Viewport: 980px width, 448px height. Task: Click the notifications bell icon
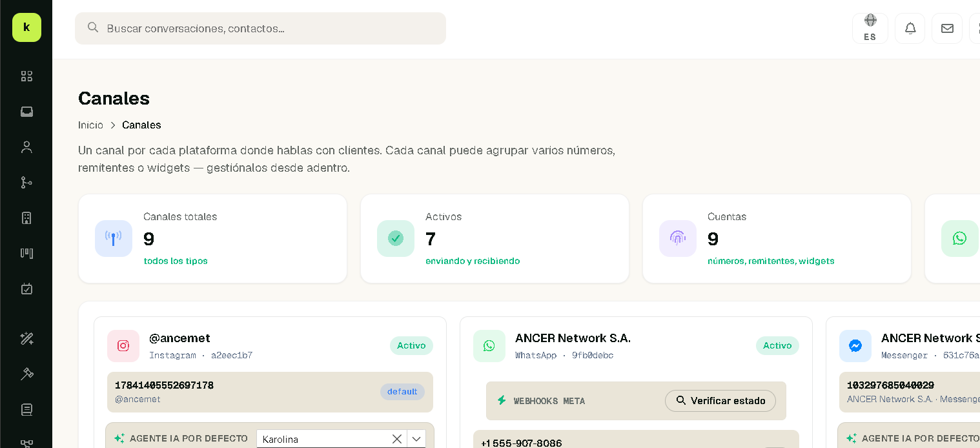coord(910,28)
